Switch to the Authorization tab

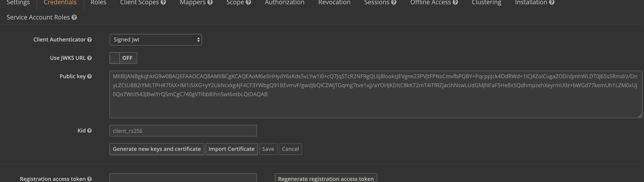pyautogui.click(x=284, y=2)
